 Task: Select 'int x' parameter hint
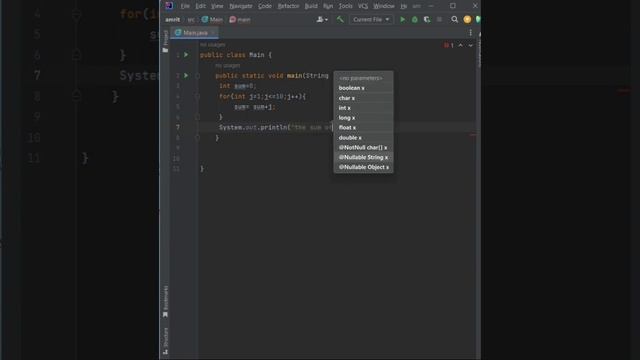pos(364,108)
